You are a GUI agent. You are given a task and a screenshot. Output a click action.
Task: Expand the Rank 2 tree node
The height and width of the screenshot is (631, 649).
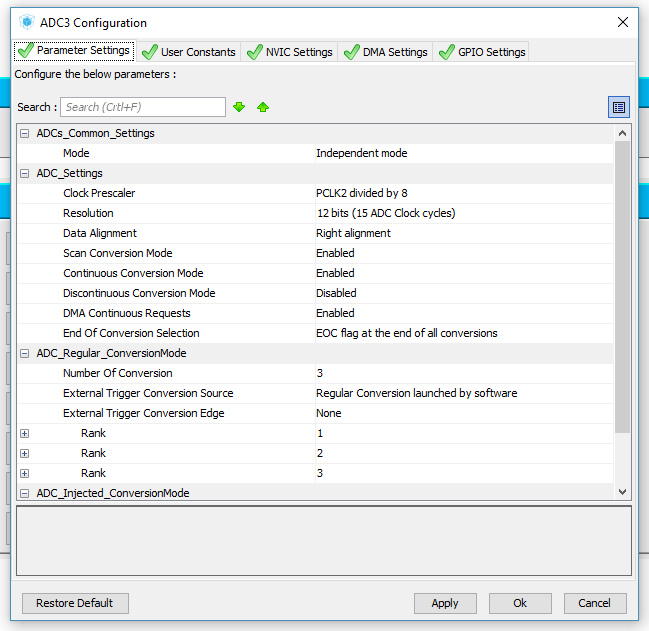25,453
